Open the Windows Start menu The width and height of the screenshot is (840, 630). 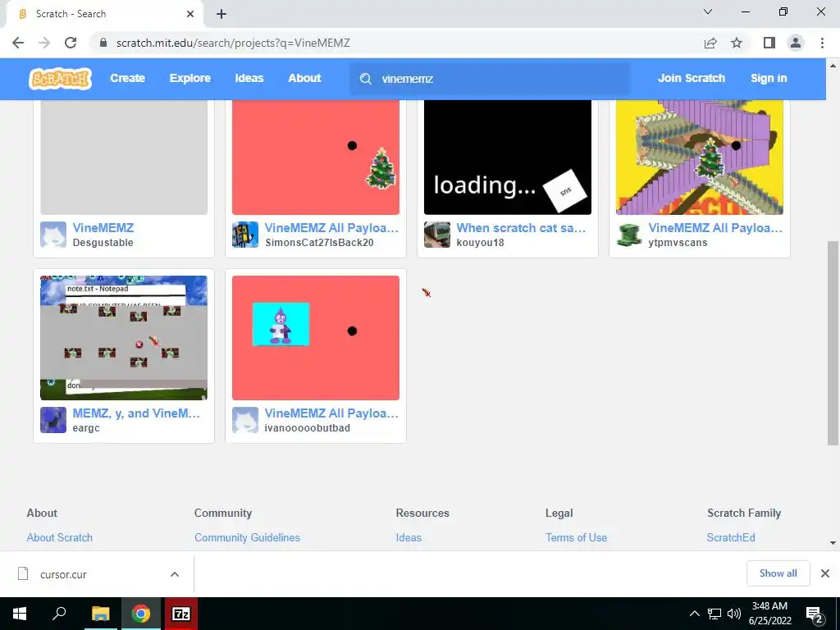click(x=20, y=614)
